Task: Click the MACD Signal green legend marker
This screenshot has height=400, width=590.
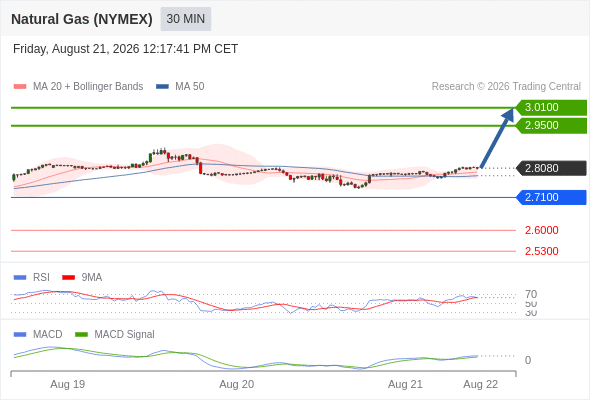Action: point(81,335)
